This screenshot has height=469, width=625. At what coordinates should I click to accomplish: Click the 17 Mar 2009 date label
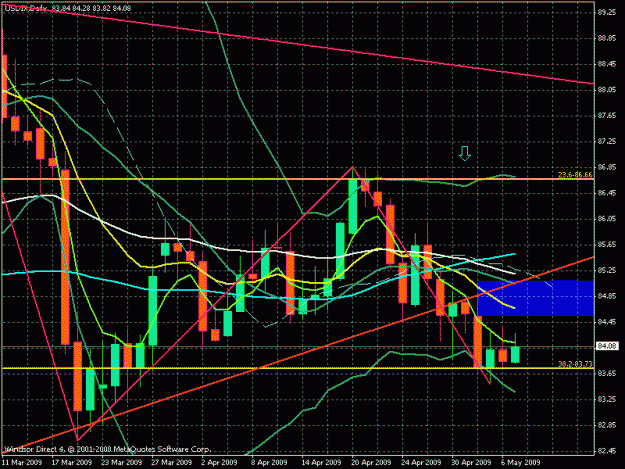point(72,463)
